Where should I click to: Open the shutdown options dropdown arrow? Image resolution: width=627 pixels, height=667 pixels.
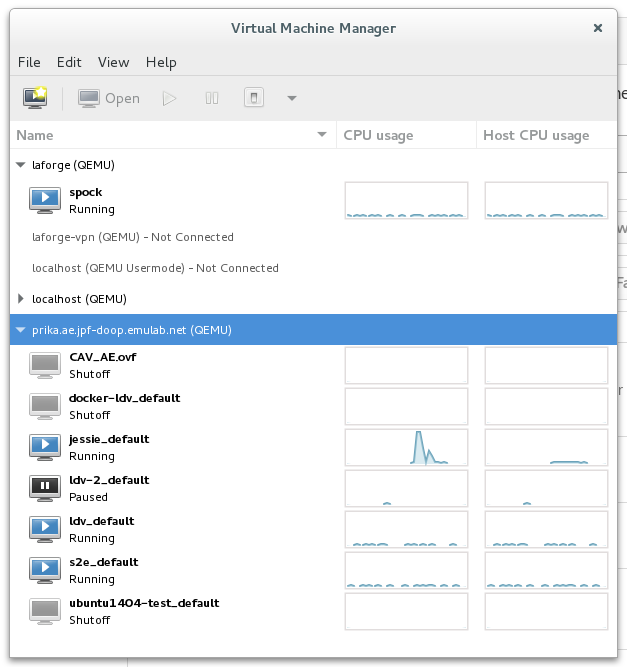[x=292, y=98]
